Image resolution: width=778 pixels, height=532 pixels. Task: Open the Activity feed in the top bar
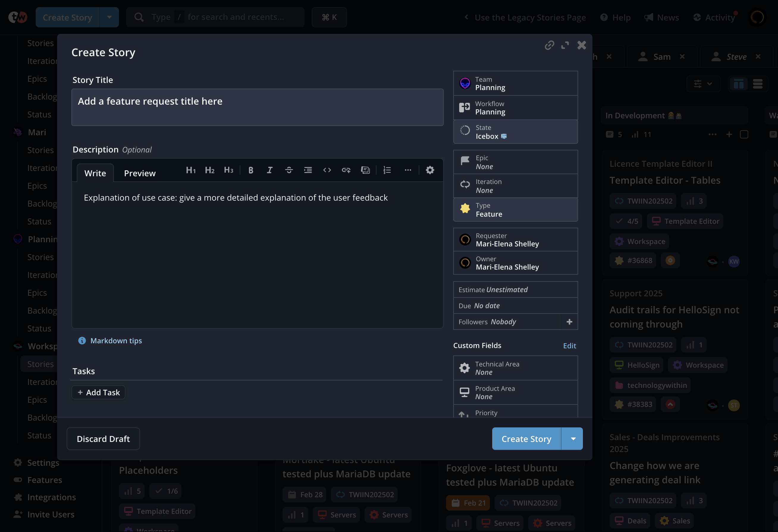point(714,17)
